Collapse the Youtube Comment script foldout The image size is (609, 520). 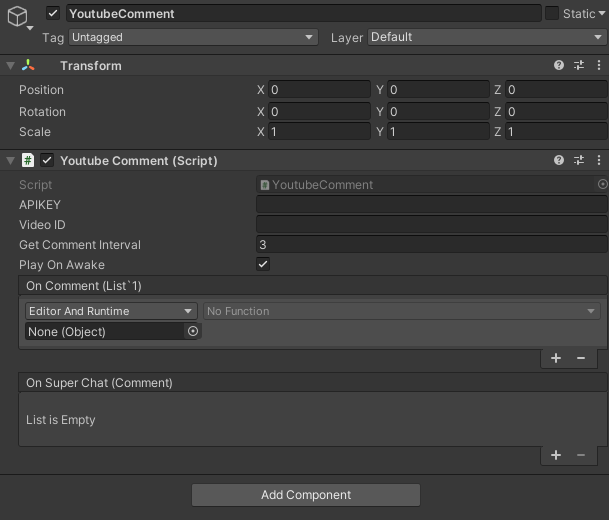[10, 160]
